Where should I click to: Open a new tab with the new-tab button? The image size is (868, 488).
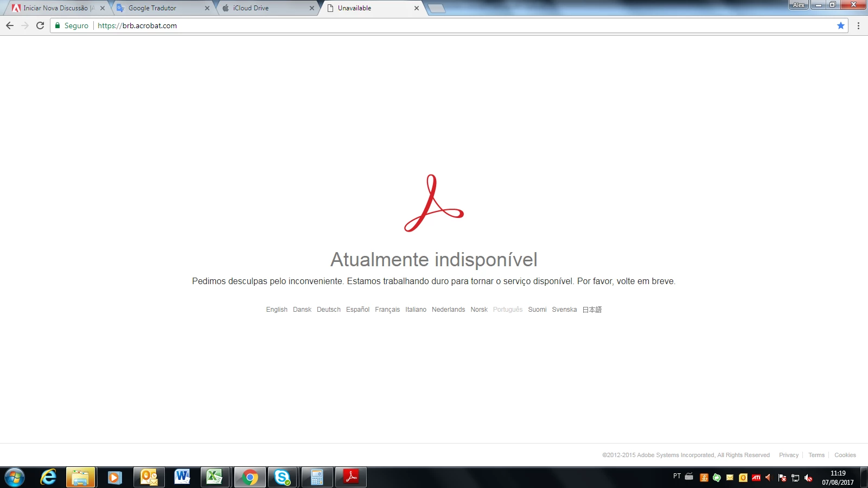click(436, 8)
